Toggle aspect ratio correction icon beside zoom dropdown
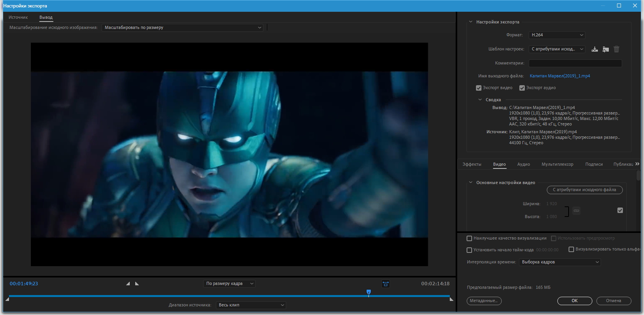Image resolution: width=644 pixels, height=315 pixels. pyautogui.click(x=386, y=284)
